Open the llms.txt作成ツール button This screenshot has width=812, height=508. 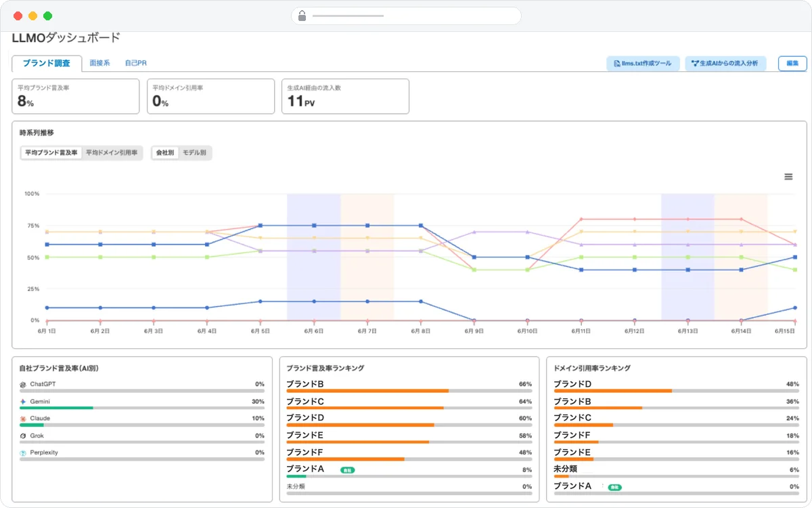(643, 63)
